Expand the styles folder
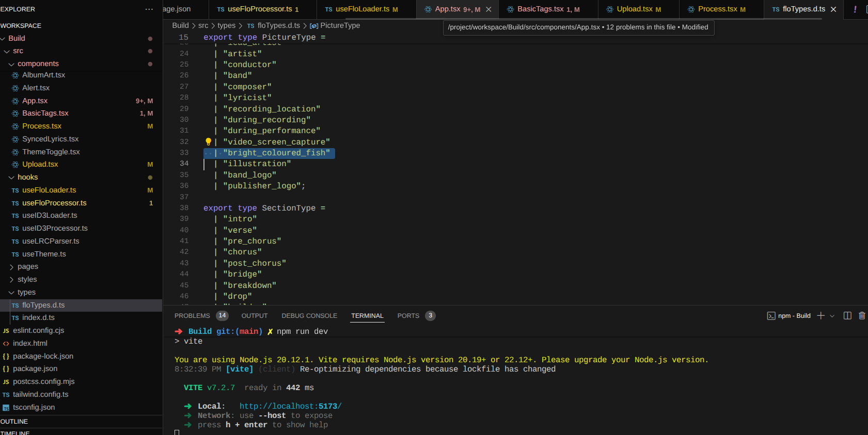868x435 pixels. [x=27, y=279]
